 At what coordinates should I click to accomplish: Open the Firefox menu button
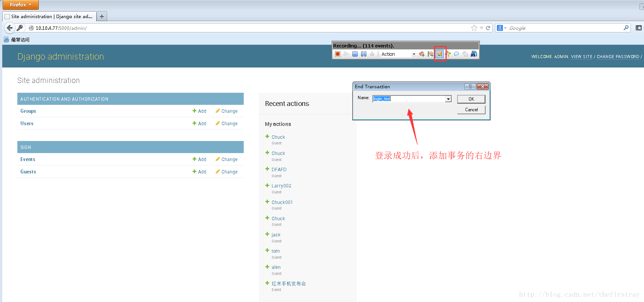click(21, 5)
